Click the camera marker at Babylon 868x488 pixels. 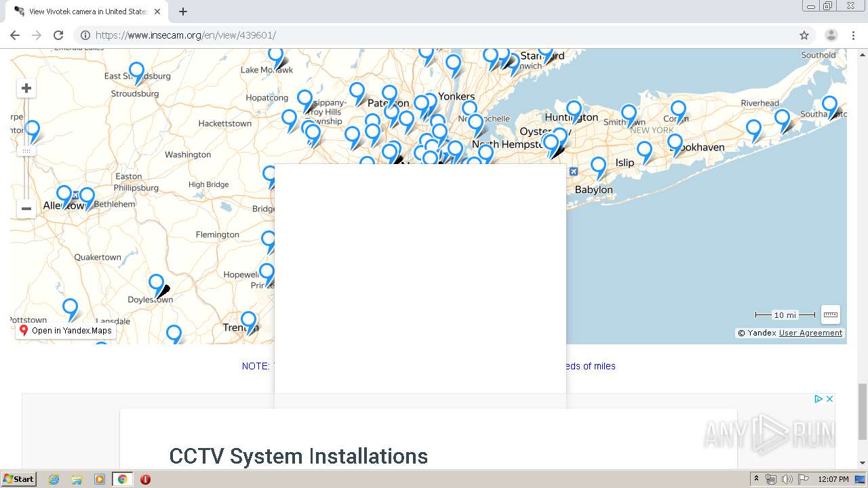tap(598, 167)
